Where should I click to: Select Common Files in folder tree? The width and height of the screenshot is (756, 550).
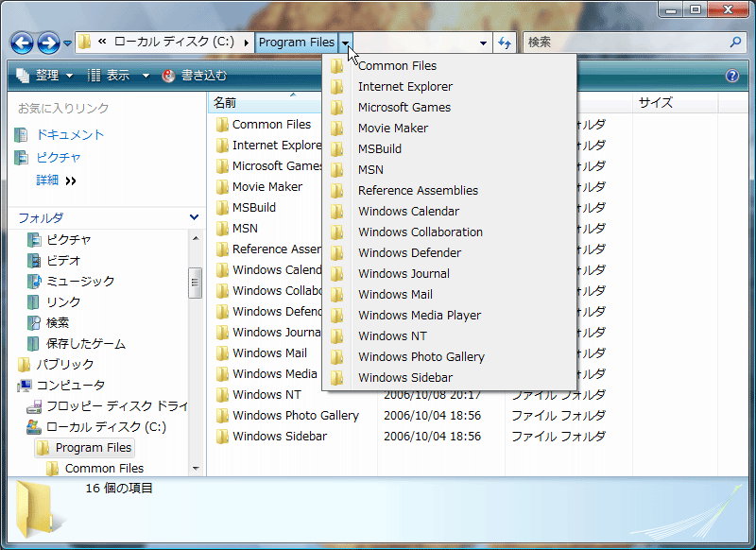pos(104,469)
